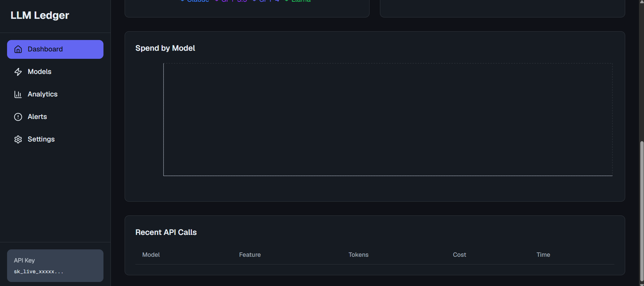Click the Dashboard home icon
This screenshot has height=286, width=644.
[x=18, y=49]
